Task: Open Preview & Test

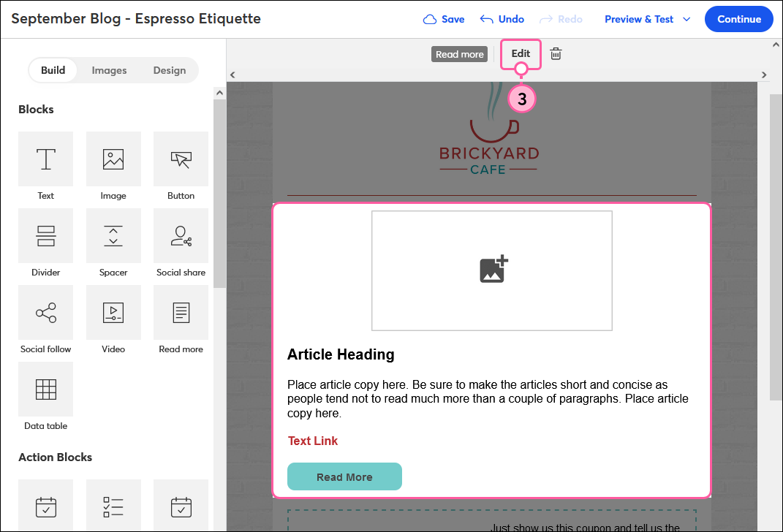Action: pos(639,20)
